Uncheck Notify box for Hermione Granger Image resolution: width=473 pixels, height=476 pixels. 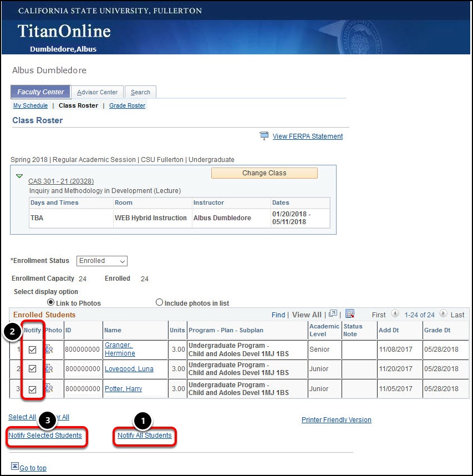pos(32,350)
